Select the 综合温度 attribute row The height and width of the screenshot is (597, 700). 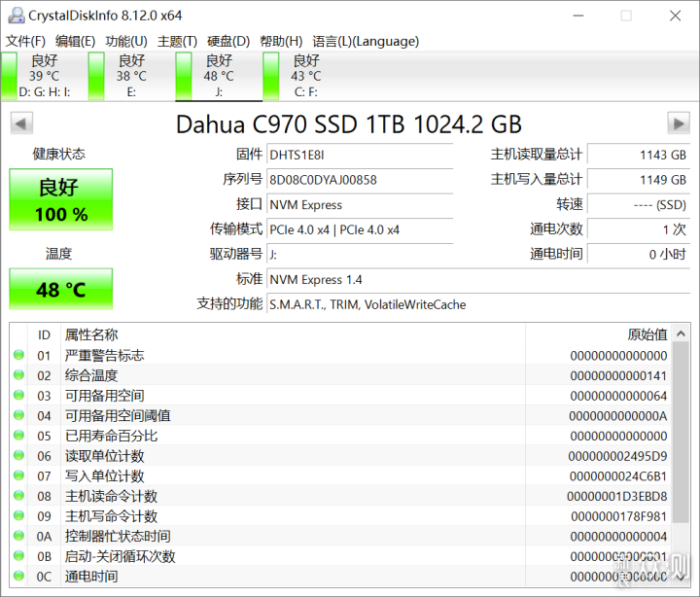[340, 375]
